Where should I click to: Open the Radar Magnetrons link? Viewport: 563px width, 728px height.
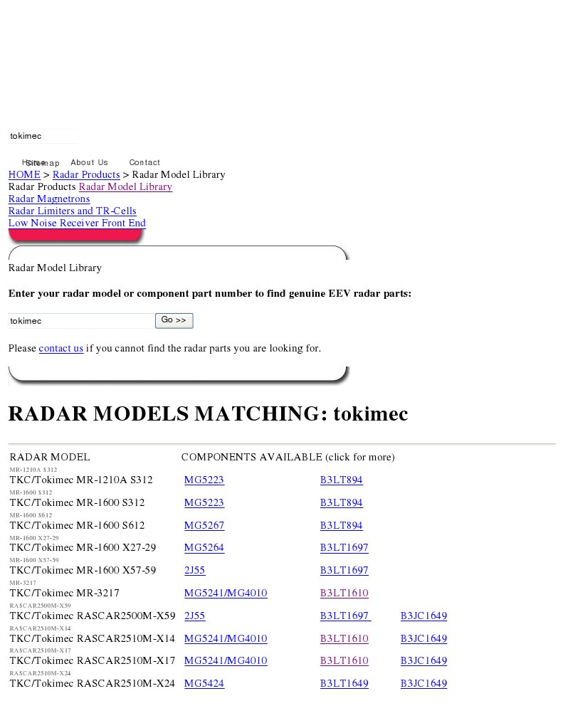coord(49,199)
